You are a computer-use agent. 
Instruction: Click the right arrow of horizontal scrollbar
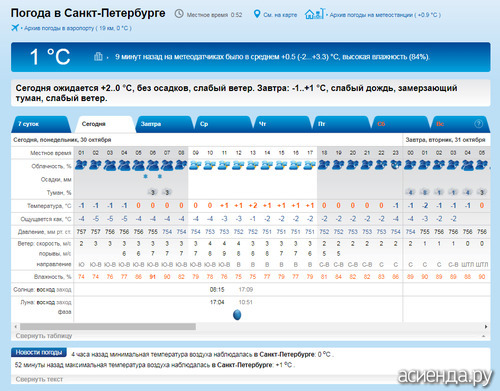(486, 326)
